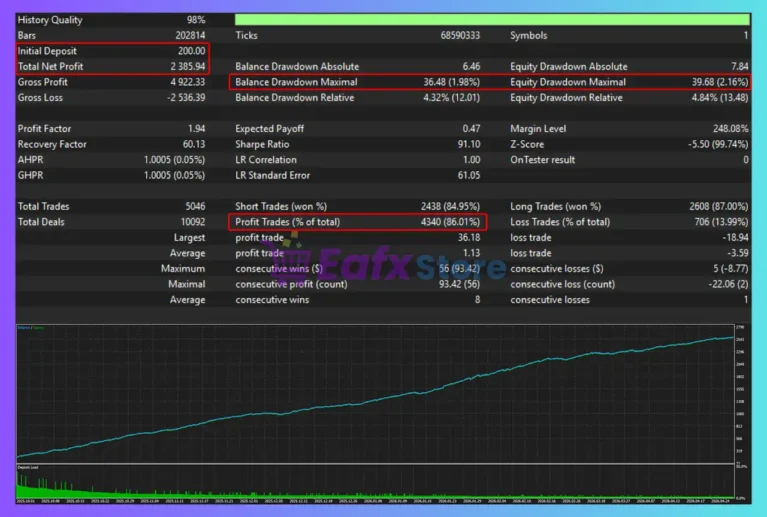This screenshot has height=517, width=767.
Task: Click the GHPR label
Action: [30, 176]
